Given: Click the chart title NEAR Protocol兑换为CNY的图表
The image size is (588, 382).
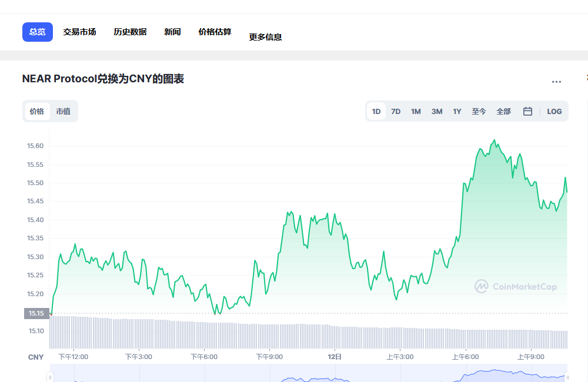Looking at the screenshot, I should [103, 79].
